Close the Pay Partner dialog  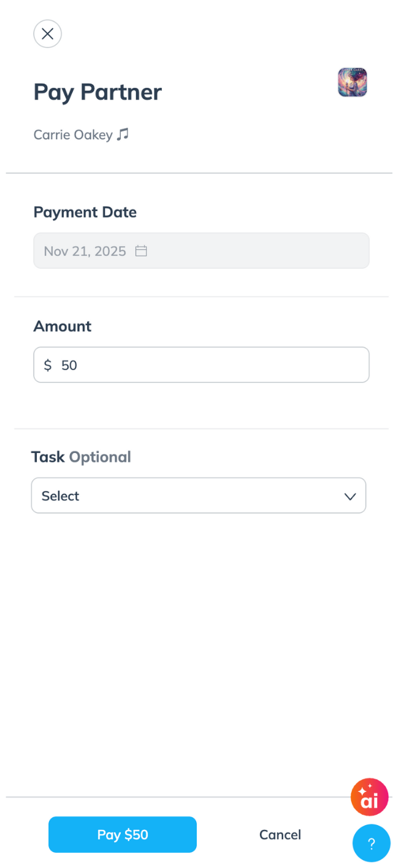click(x=47, y=34)
